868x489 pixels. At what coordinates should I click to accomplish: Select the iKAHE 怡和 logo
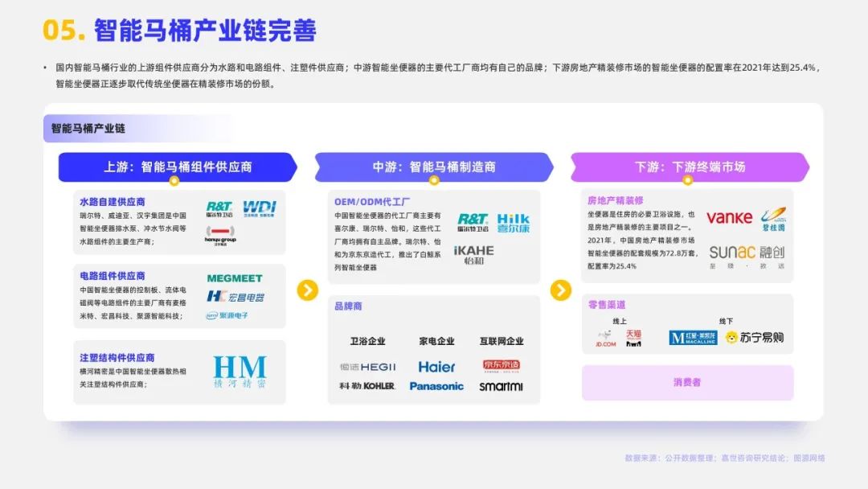point(474,255)
